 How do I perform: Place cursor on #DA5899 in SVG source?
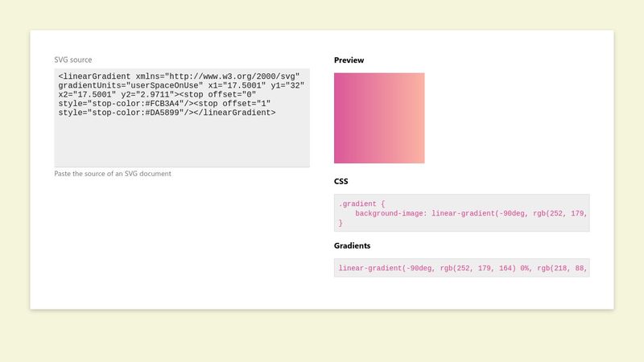click(x=163, y=113)
